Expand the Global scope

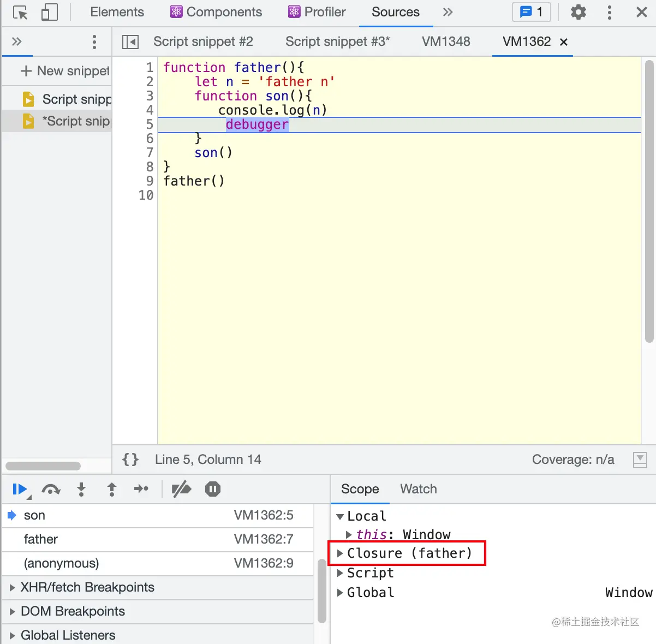point(341,593)
